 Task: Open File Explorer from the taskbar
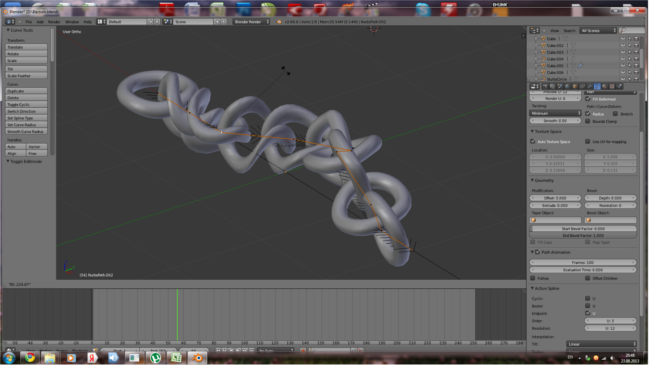coord(50,357)
